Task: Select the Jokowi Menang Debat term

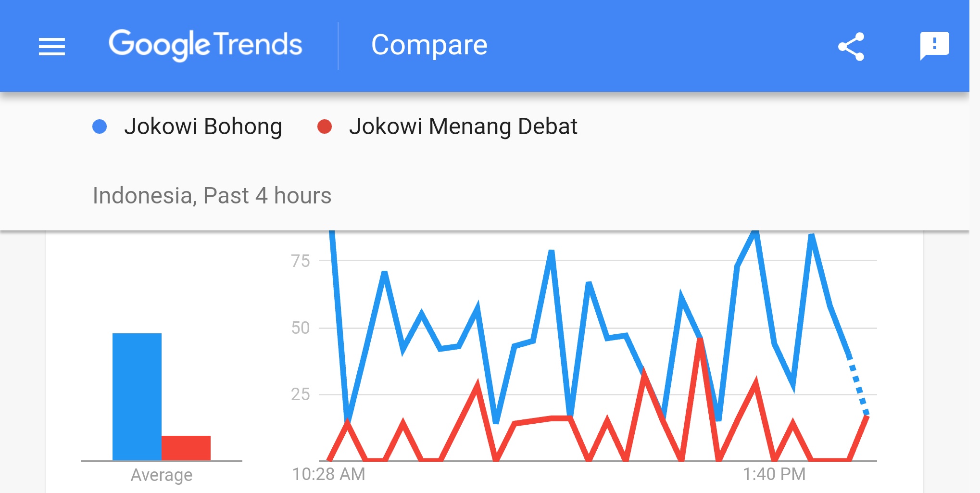Action: coord(463,126)
